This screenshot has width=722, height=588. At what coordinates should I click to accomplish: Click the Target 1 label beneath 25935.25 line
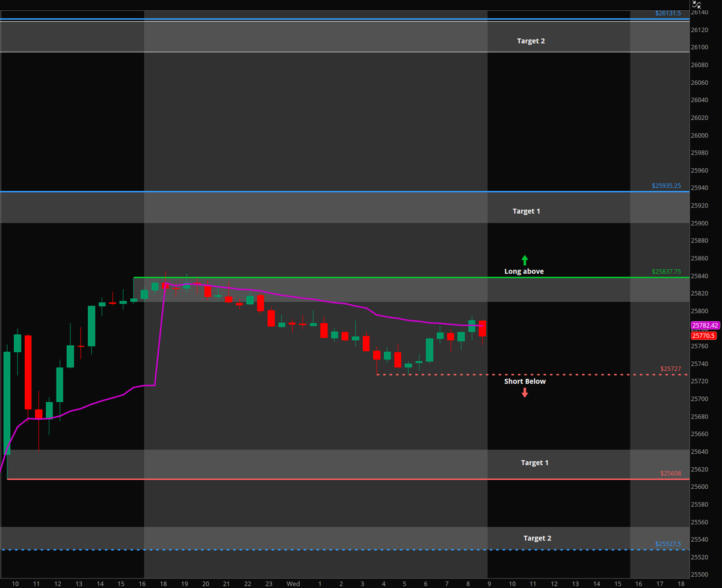(526, 211)
